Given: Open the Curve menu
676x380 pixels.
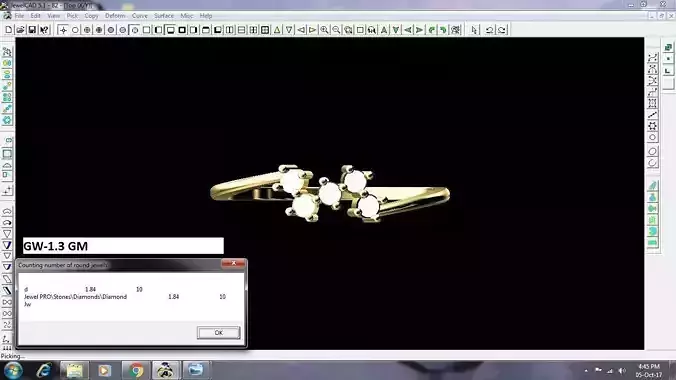Looking at the screenshot, I should (x=140, y=16).
